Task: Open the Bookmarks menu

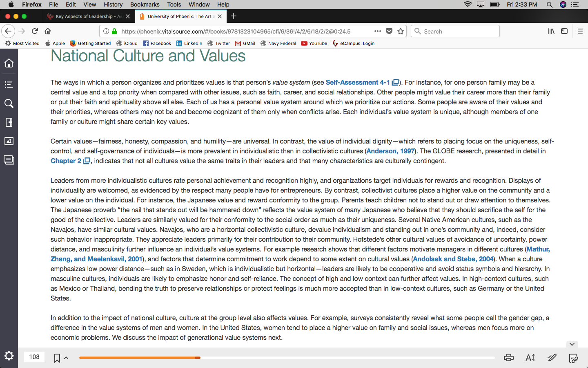Action: click(x=145, y=4)
